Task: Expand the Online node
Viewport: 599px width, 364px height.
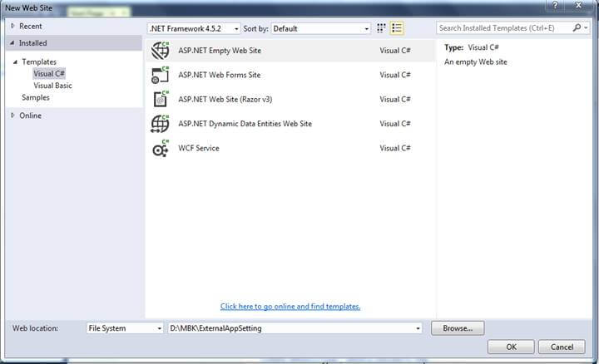Action: click(x=12, y=116)
